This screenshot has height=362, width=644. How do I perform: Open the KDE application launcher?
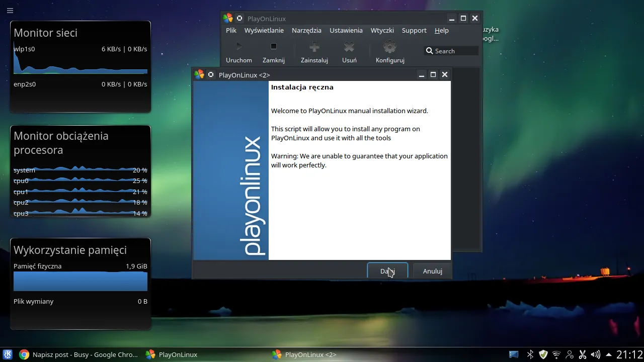8,354
